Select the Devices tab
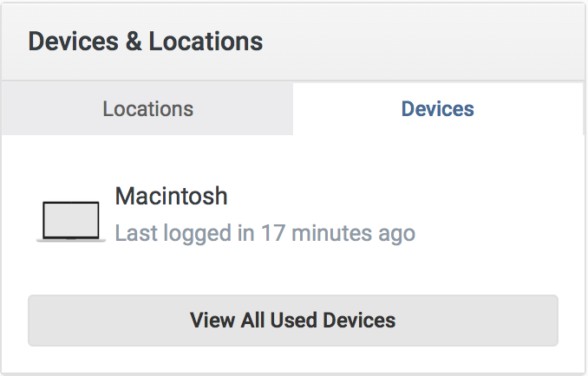The height and width of the screenshot is (376, 588). 437,109
